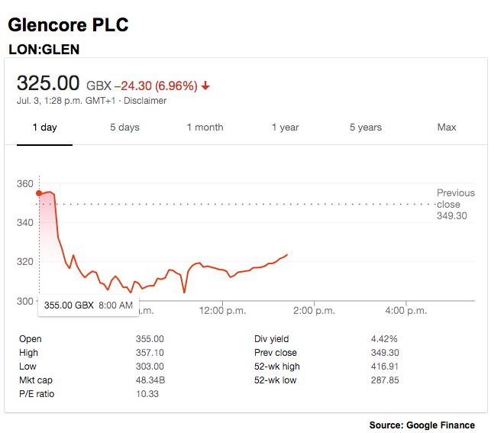Click the Div yield value 4.42%
This screenshot has width=504, height=433.
coord(384,339)
